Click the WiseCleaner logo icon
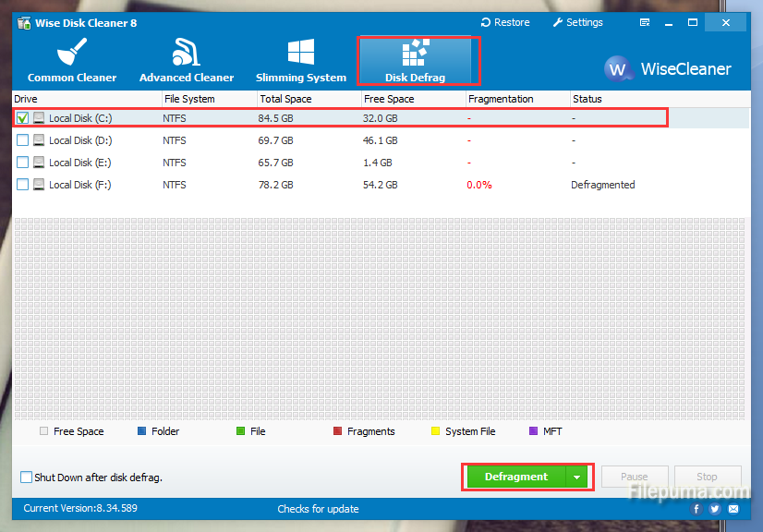 tap(617, 69)
